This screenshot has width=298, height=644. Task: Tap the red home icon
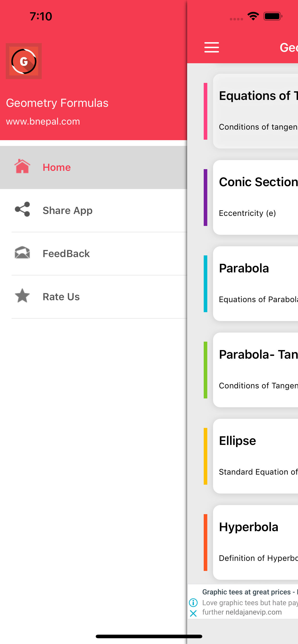[x=22, y=167]
